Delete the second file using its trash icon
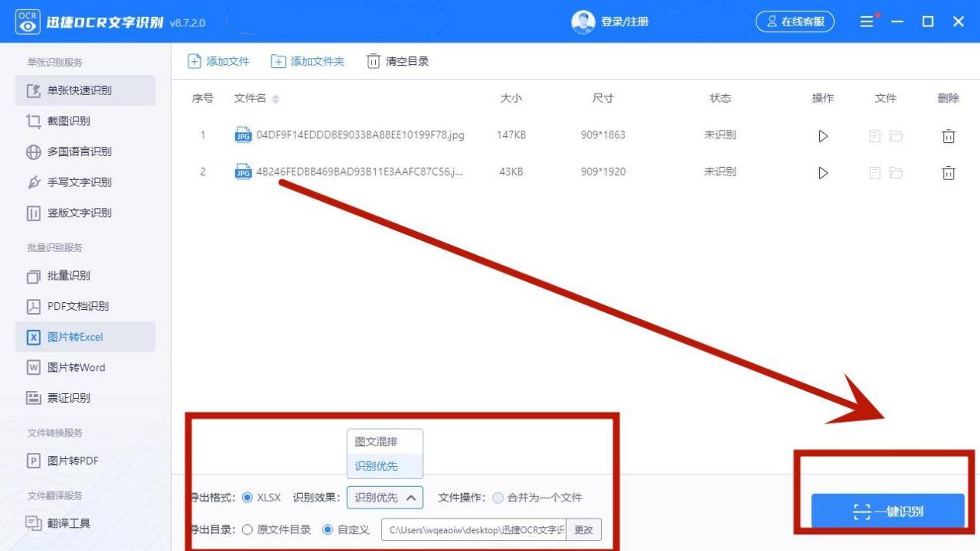 [x=948, y=172]
